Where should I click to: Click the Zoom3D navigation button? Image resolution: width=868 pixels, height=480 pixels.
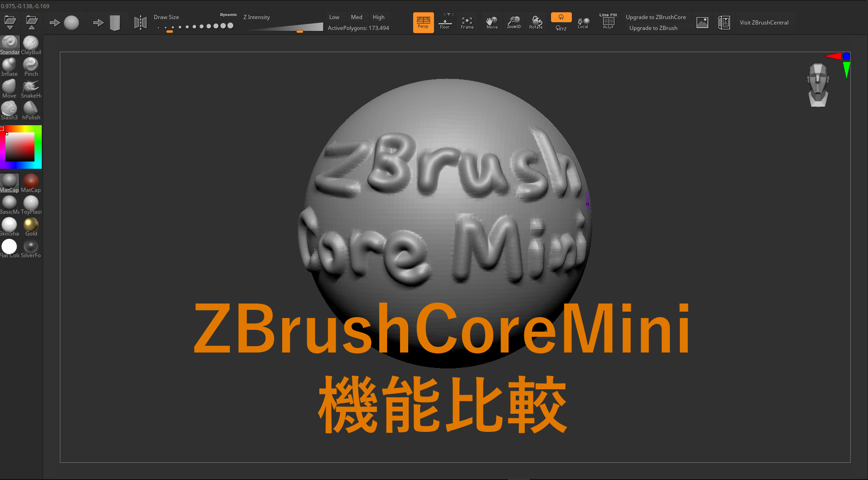coord(514,22)
